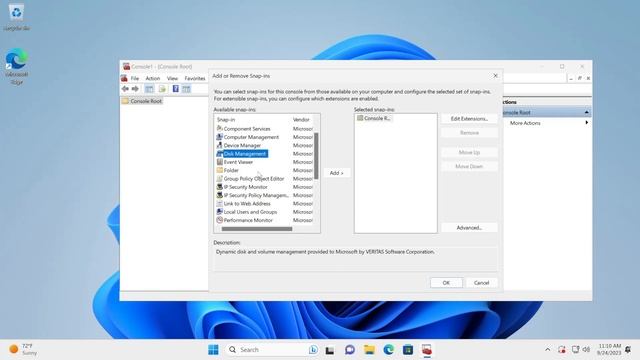The width and height of the screenshot is (640, 360).
Task: Select IP Security Policy Management row
Action: [x=252, y=195]
